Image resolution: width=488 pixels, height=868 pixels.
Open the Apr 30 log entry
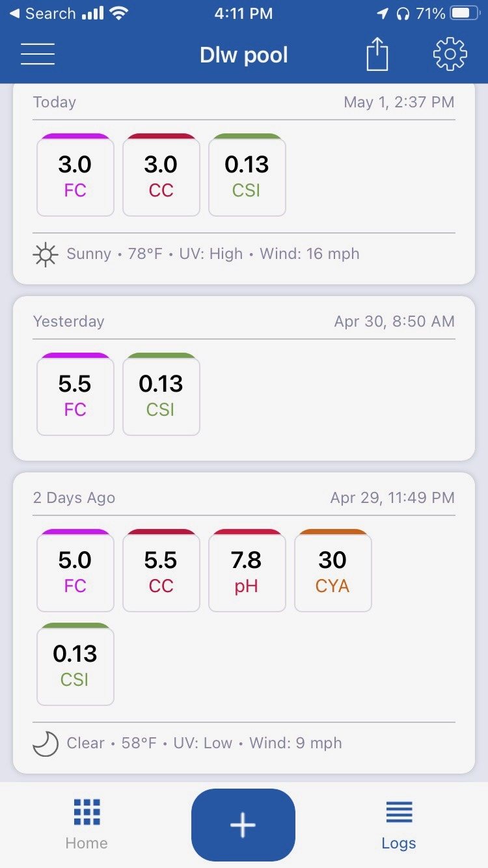click(x=244, y=378)
